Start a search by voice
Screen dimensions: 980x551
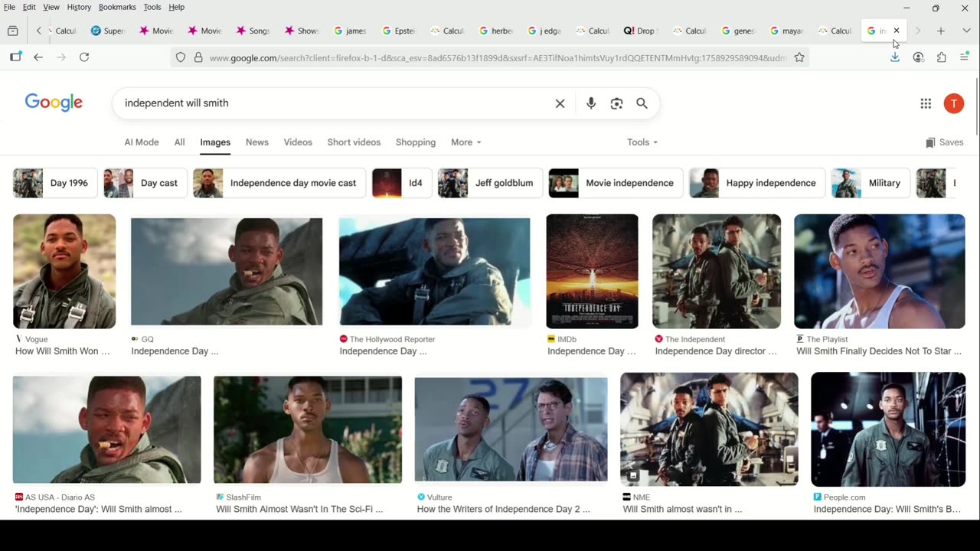[591, 103]
